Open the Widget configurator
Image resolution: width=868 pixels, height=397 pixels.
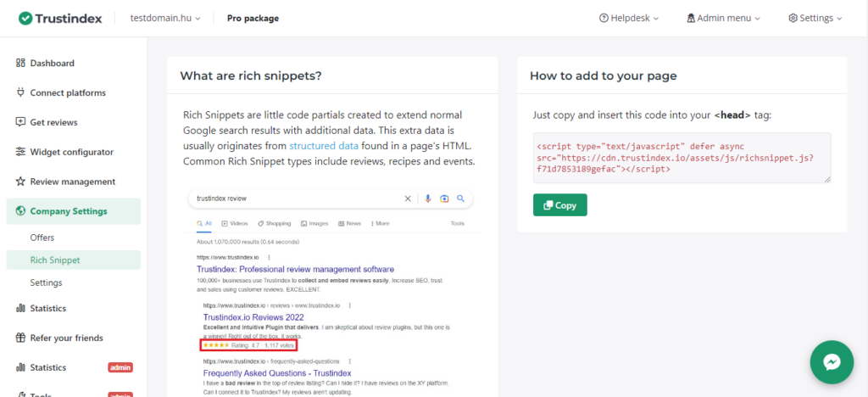pyautogui.click(x=71, y=152)
